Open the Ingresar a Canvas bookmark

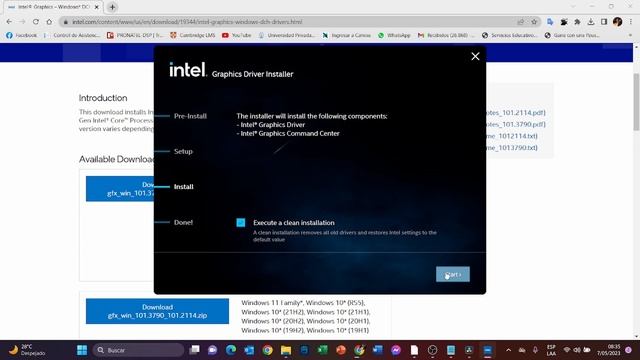(347, 36)
